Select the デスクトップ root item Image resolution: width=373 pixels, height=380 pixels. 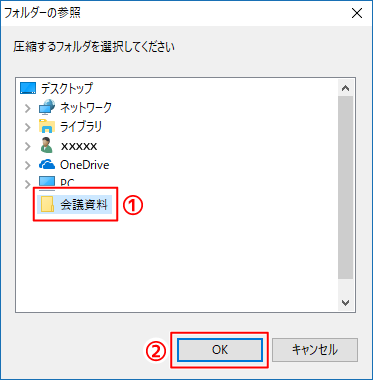pyautogui.click(x=66, y=88)
